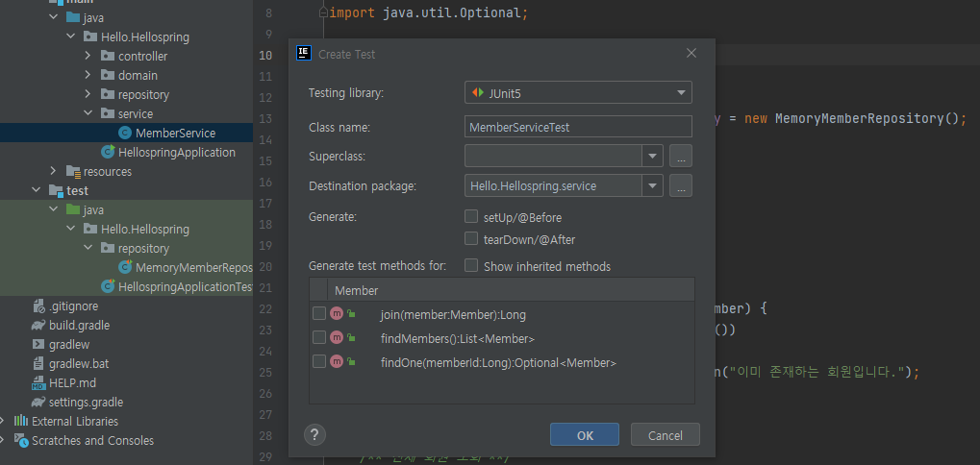Click the resources folder icon

coord(73,172)
